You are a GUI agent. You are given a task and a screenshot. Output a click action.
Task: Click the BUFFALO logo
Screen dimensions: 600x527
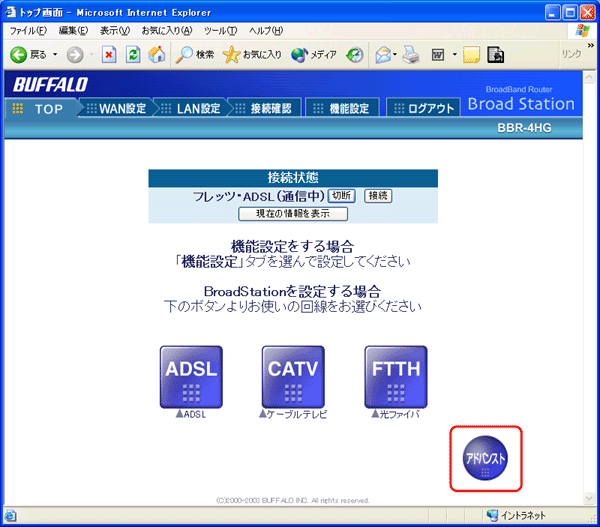point(51,85)
